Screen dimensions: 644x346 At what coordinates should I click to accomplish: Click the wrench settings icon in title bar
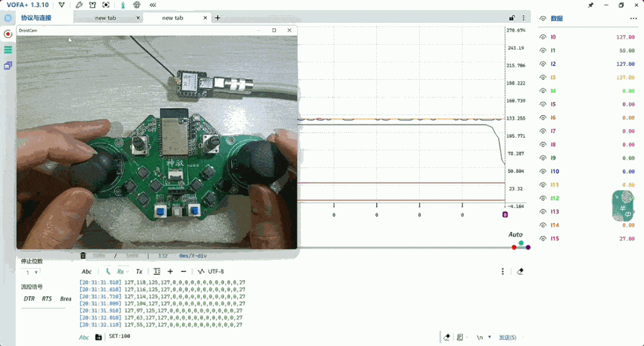coord(79,5)
